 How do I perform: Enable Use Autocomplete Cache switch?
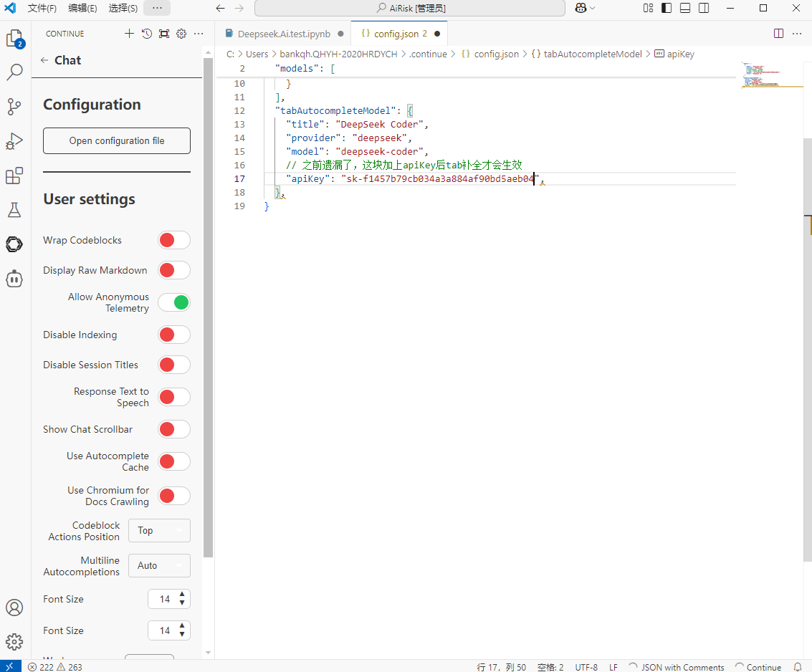point(174,461)
